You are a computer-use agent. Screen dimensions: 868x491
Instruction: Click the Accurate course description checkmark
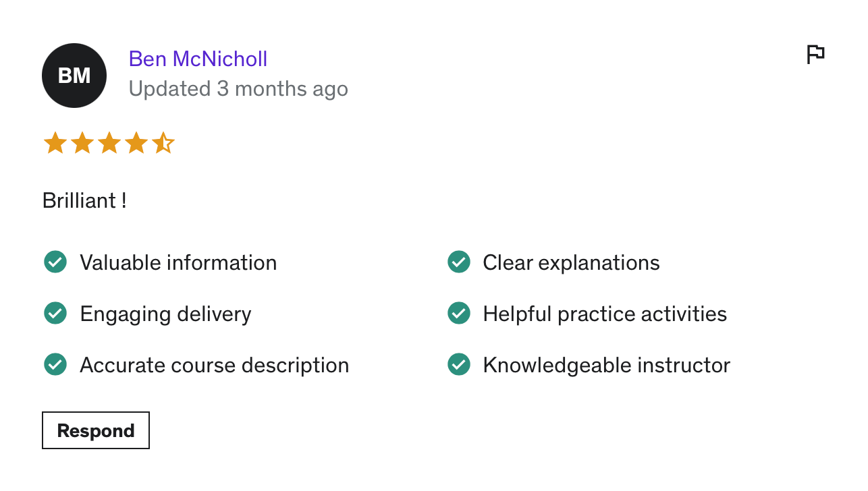(x=55, y=364)
